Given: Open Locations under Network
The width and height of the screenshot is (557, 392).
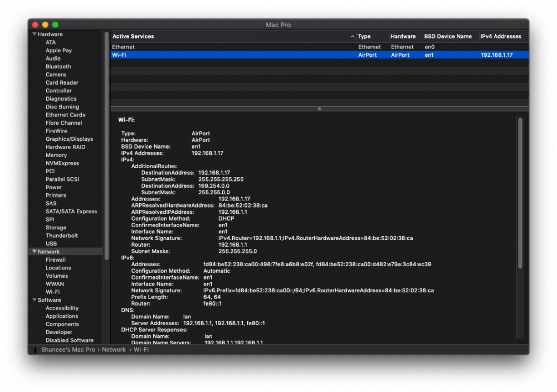Looking at the screenshot, I should click(58, 268).
